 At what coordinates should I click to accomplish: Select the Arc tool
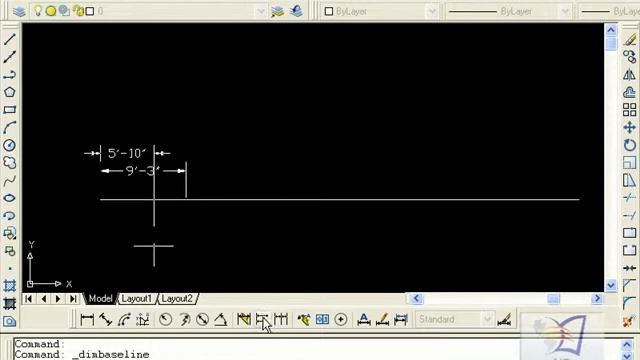pyautogui.click(x=9, y=127)
